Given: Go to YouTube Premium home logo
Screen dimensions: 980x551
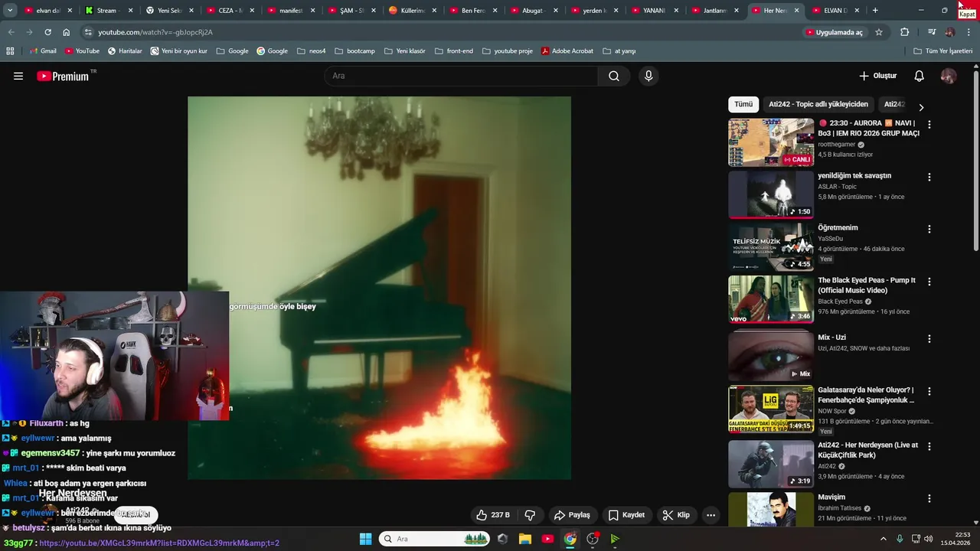Looking at the screenshot, I should (x=64, y=76).
